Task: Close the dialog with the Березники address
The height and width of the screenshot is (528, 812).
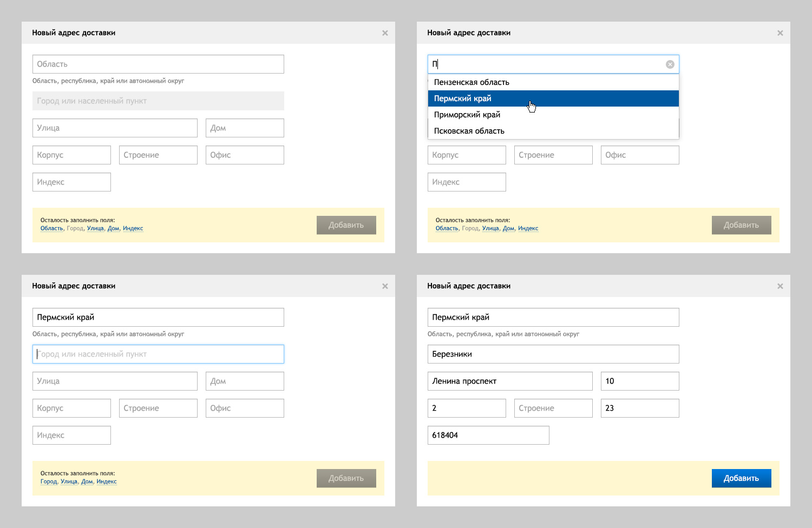Action: [780, 286]
